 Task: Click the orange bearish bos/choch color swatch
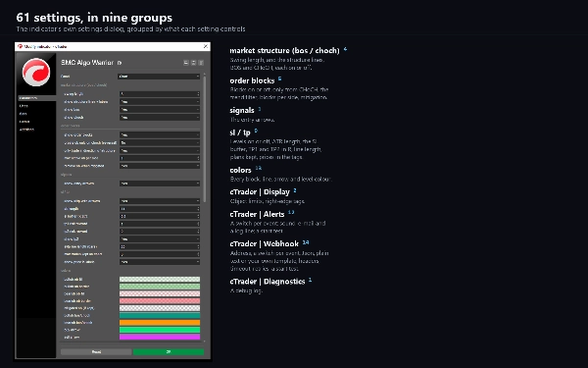click(160, 323)
